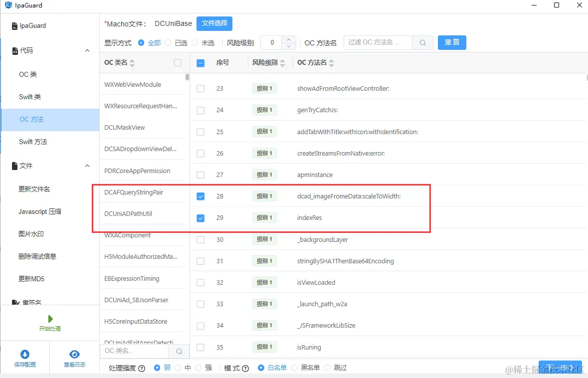Click the 重置 button
The image size is (588, 378).
452,43
